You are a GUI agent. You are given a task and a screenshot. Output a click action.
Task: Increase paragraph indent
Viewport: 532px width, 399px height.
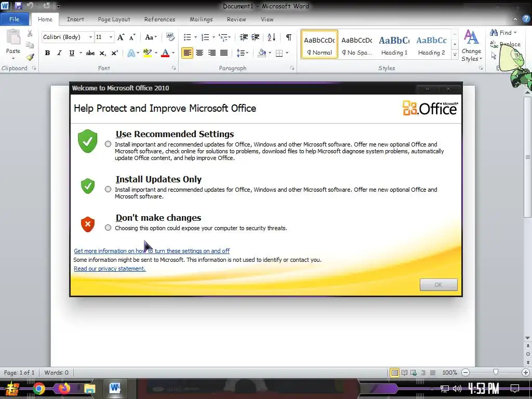point(255,37)
